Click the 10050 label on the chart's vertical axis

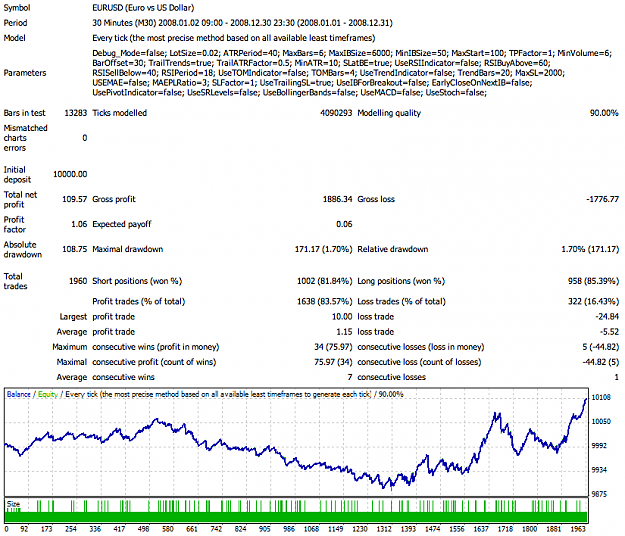(601, 422)
